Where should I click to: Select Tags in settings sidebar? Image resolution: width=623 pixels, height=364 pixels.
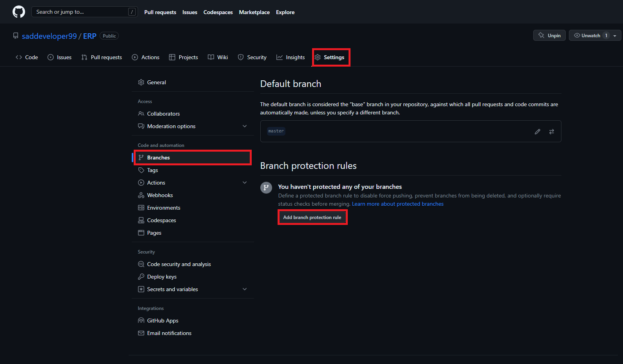(x=193, y=170)
